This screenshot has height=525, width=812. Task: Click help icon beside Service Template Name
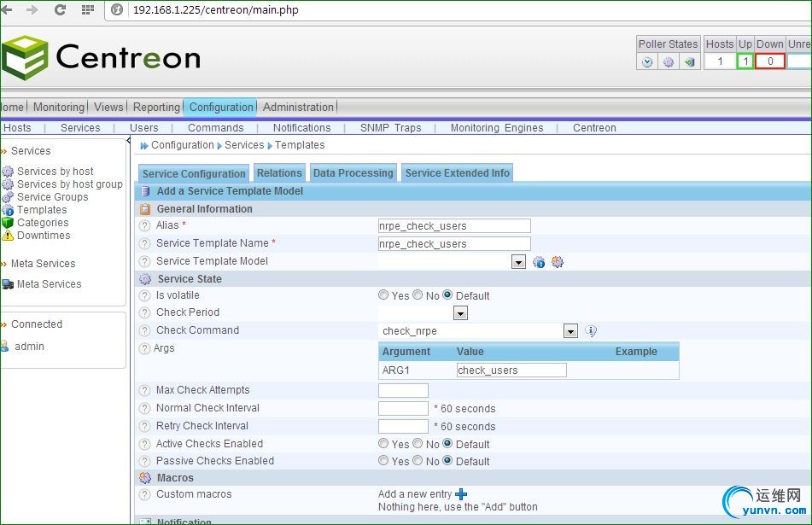[145, 243]
